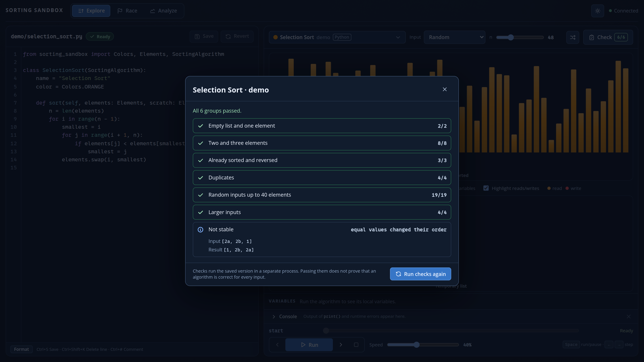The image size is (644, 362).
Task: Open the Selection Sort algorithm dropdown
Action: point(337,37)
